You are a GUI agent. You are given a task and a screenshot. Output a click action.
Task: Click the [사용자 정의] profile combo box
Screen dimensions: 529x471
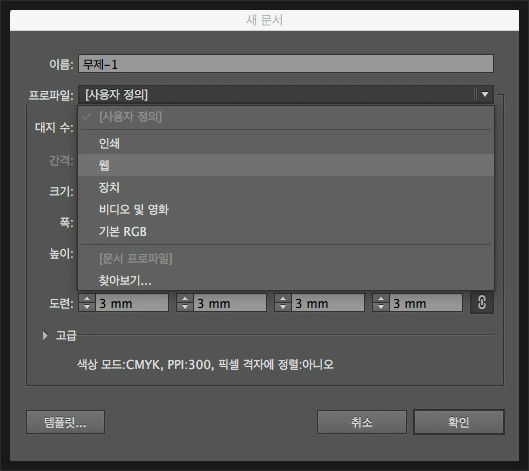286,94
